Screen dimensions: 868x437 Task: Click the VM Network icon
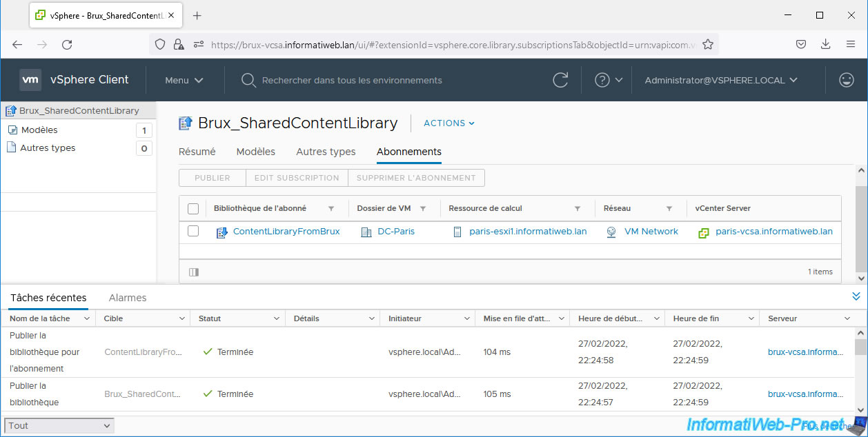(611, 232)
